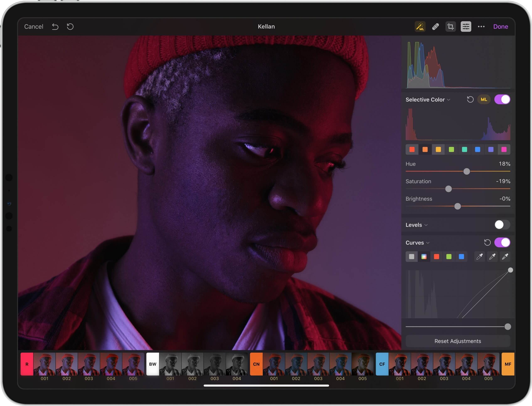Pick the white point eyedropper in Curves
Image resolution: width=532 pixels, height=406 pixels.
(x=505, y=256)
